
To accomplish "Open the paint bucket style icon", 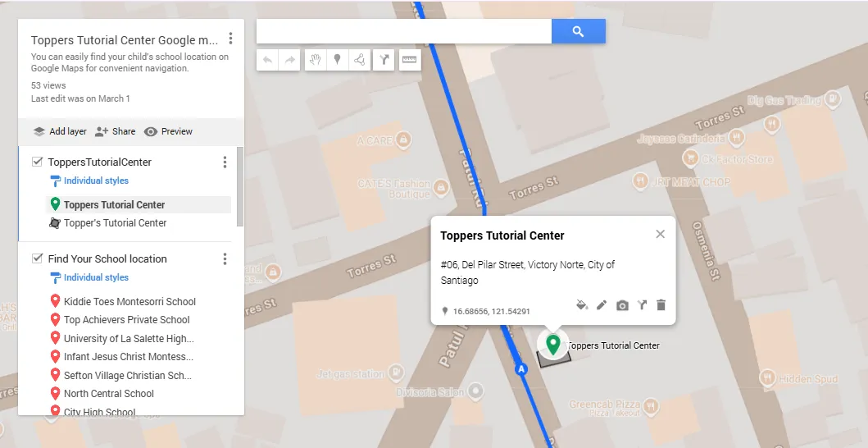I will [582, 305].
